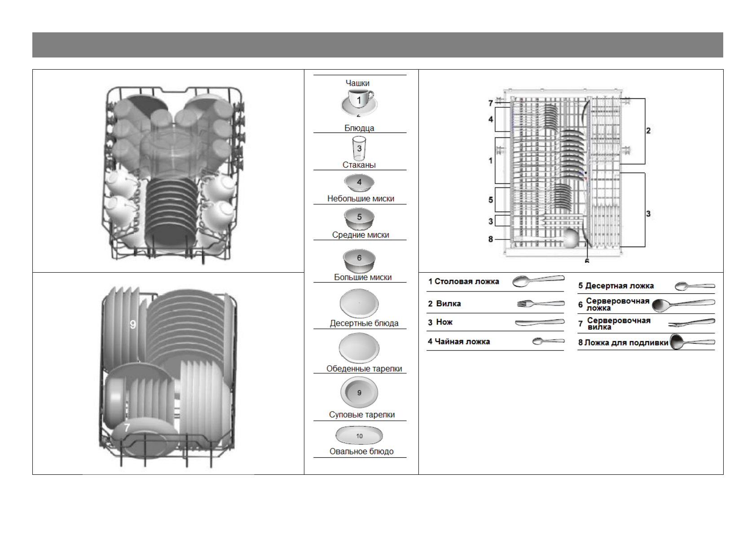The image size is (756, 535).
Task: Select the soup plate icon numbered 9
Action: pyautogui.click(x=359, y=392)
